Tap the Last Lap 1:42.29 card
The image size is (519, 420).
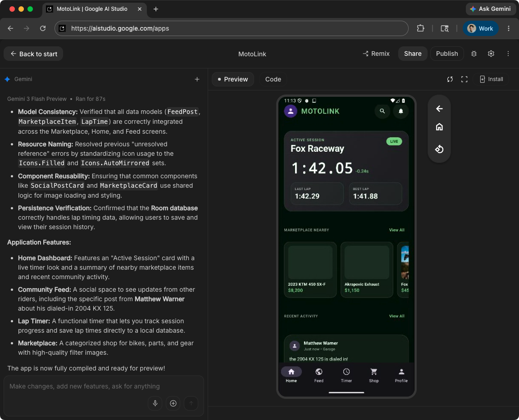click(317, 194)
